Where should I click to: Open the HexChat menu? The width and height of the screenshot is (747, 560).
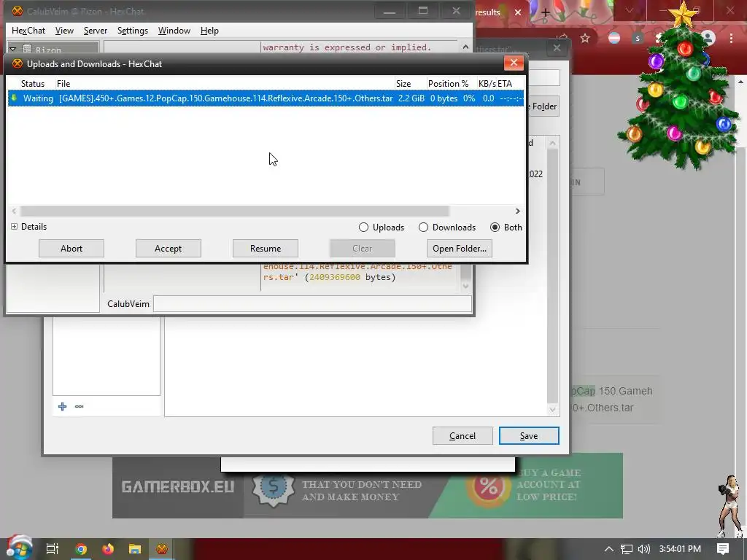28,31
